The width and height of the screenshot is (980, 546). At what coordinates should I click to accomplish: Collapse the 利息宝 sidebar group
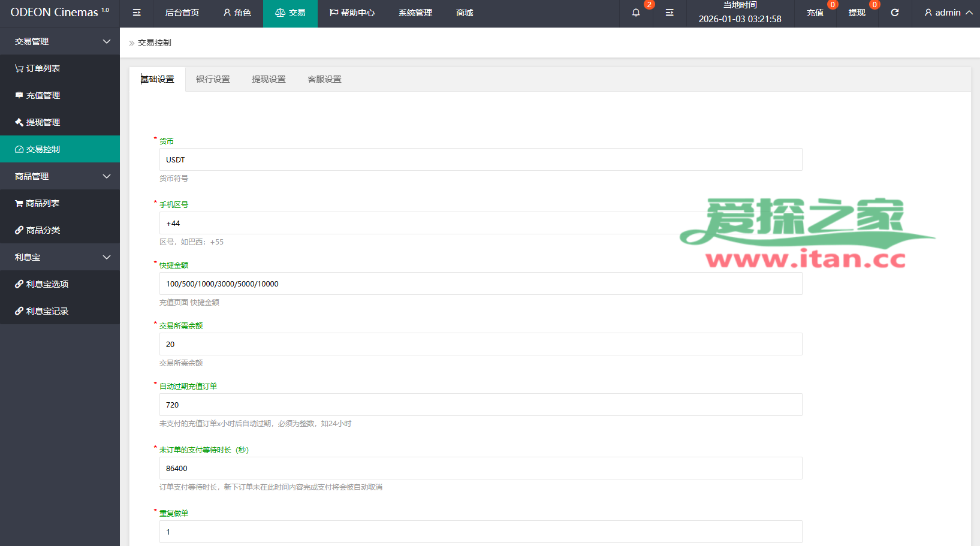[60, 257]
